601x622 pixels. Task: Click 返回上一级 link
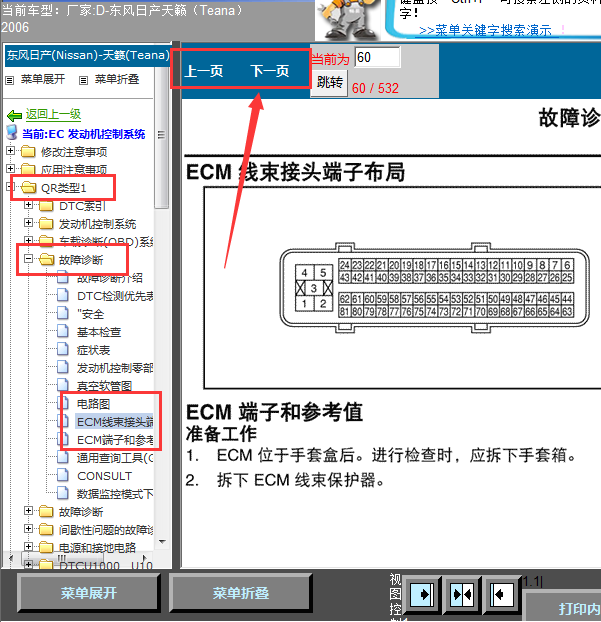point(53,114)
